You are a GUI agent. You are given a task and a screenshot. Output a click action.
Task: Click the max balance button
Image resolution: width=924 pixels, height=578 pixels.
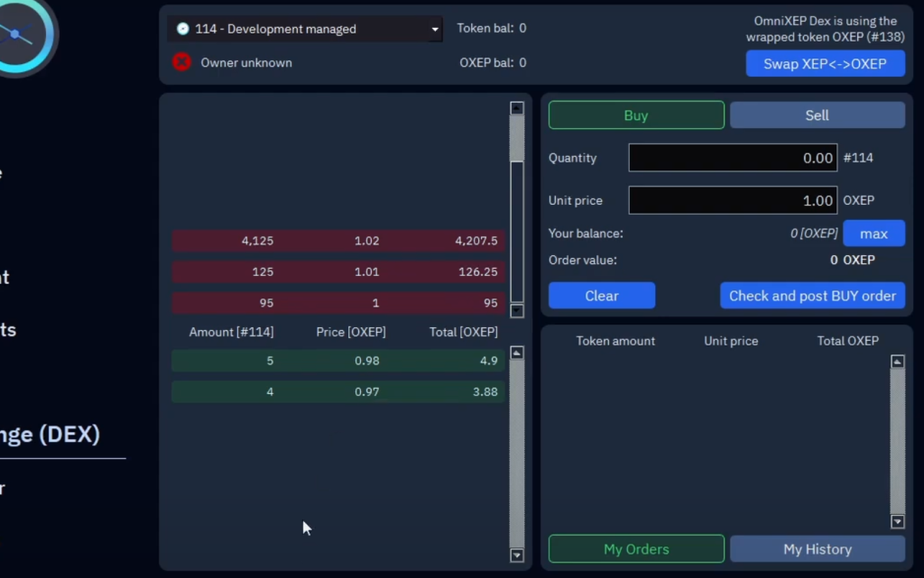(873, 234)
